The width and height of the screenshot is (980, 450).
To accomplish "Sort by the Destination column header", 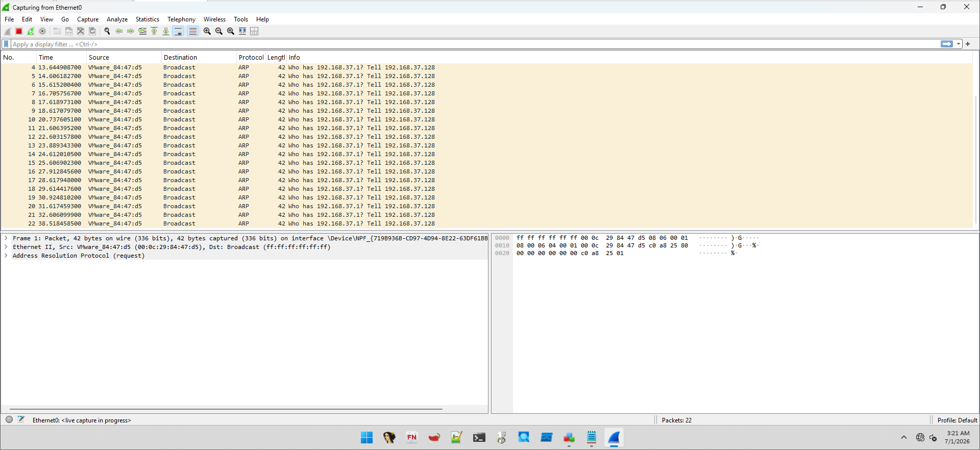I will (199, 58).
